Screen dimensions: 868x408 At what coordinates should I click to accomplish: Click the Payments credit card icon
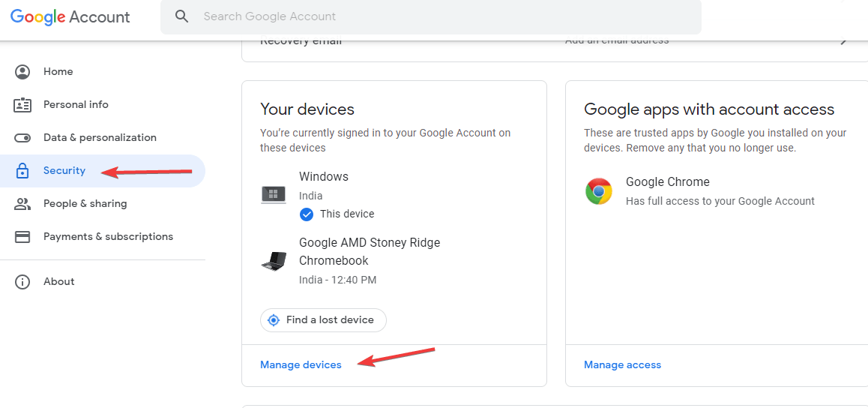pos(22,237)
